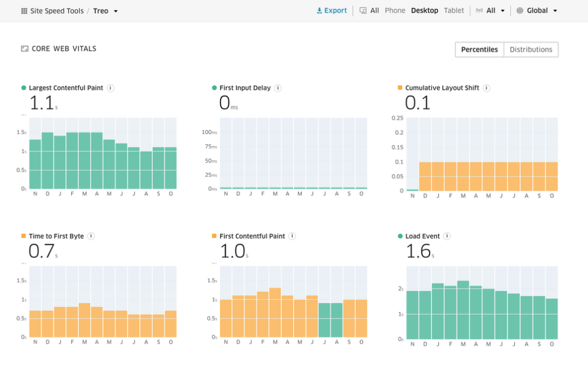588x382 pixels.
Task: Select the Phone device tab
Action: point(395,10)
